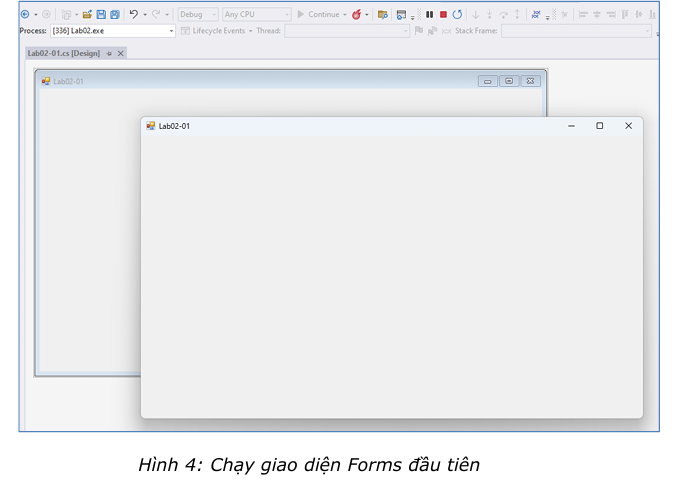Image resolution: width=700 pixels, height=485 pixels.
Task: Click the Hot Reload flame icon
Action: [356, 15]
